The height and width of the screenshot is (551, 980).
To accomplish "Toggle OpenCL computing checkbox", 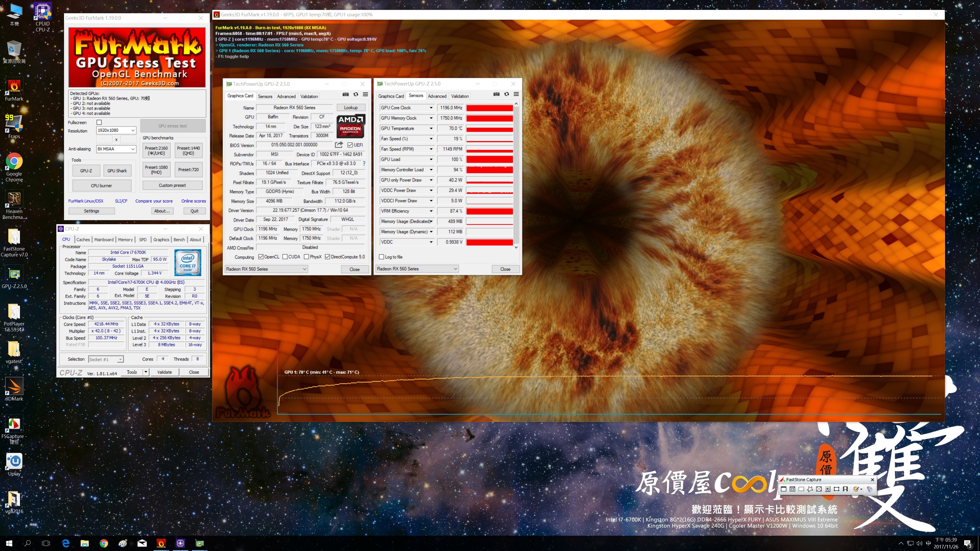I will click(261, 257).
